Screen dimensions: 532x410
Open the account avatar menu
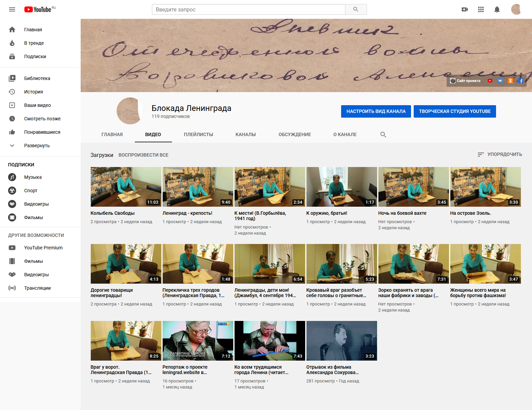coord(516,9)
